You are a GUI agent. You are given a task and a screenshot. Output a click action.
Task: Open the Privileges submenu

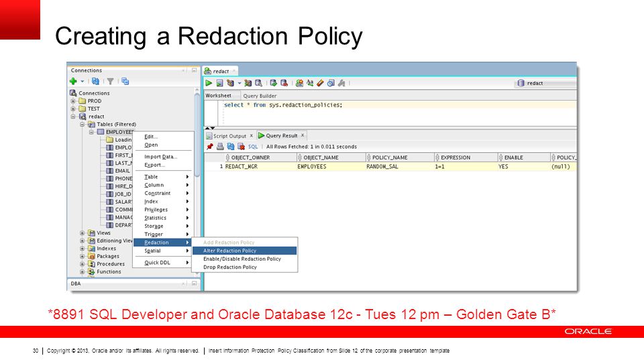pos(163,210)
